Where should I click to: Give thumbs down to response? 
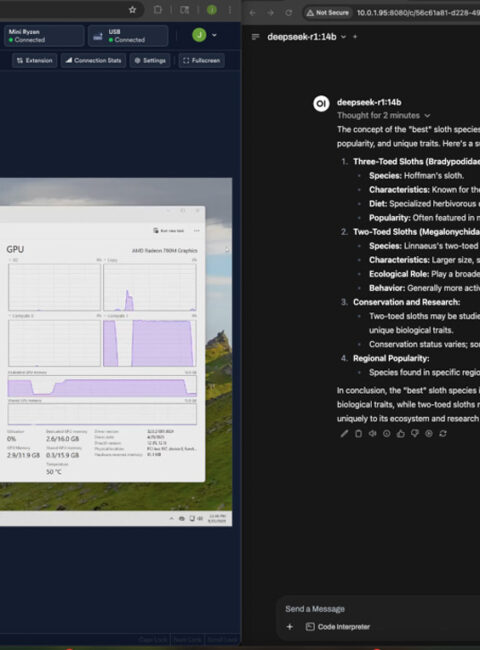pos(415,434)
